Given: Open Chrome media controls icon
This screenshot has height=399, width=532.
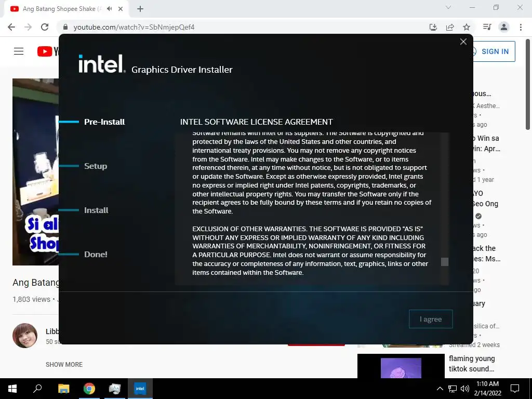Looking at the screenshot, I should point(487,27).
